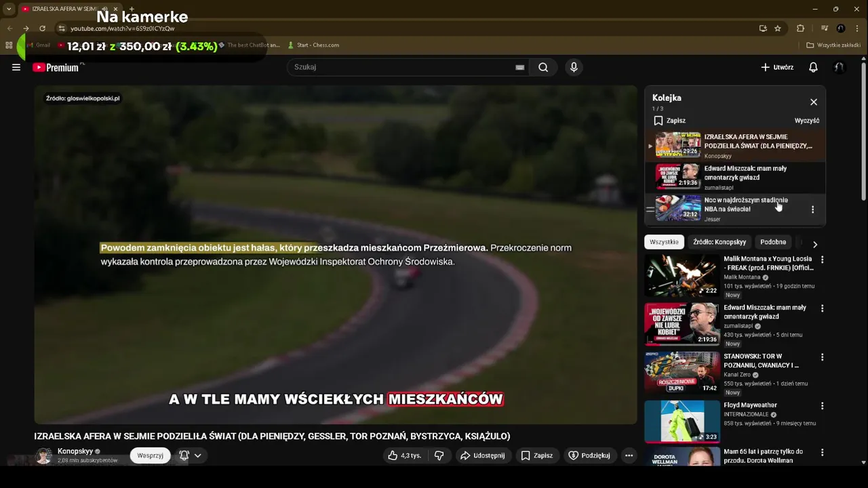Open media control icon in Chrome toolbar
Viewport: 868px width, 488px height.
pos(825,28)
